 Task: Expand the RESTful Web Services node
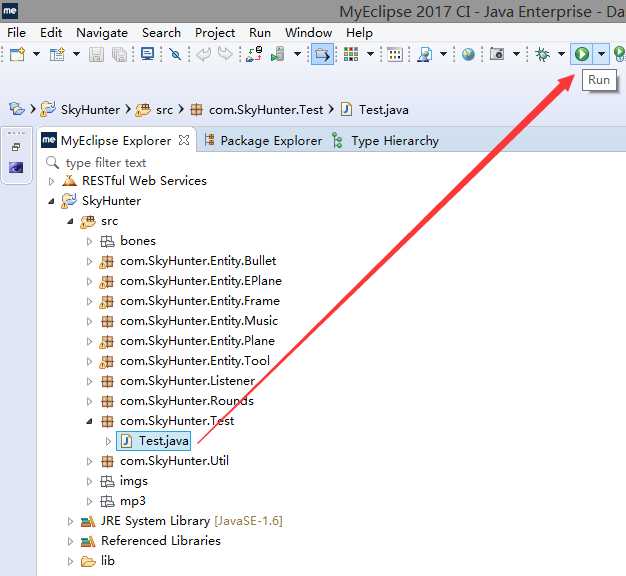(51, 182)
